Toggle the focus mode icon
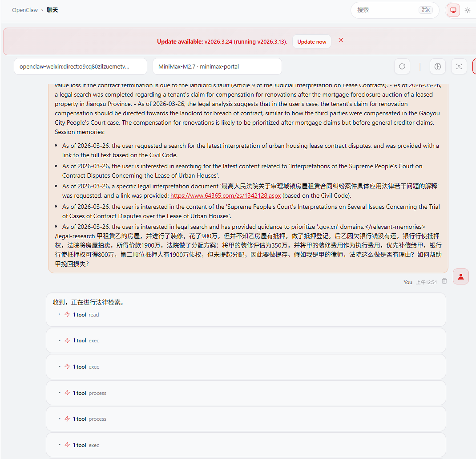476x459 pixels. pyautogui.click(x=459, y=66)
